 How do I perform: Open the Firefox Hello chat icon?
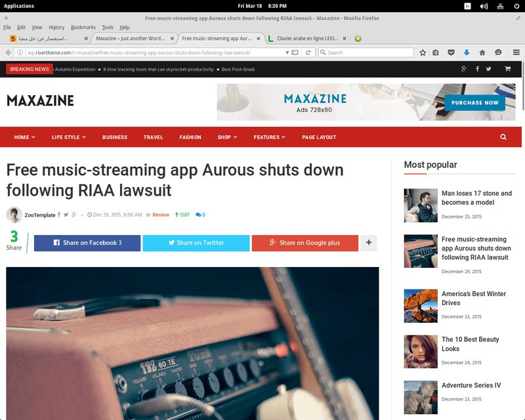pyautogui.click(x=498, y=52)
